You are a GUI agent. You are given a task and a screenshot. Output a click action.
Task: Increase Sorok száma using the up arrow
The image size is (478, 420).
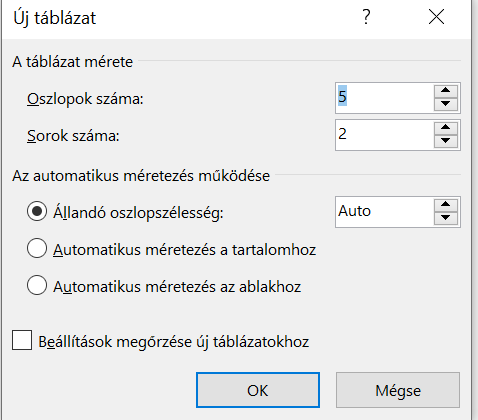446,128
